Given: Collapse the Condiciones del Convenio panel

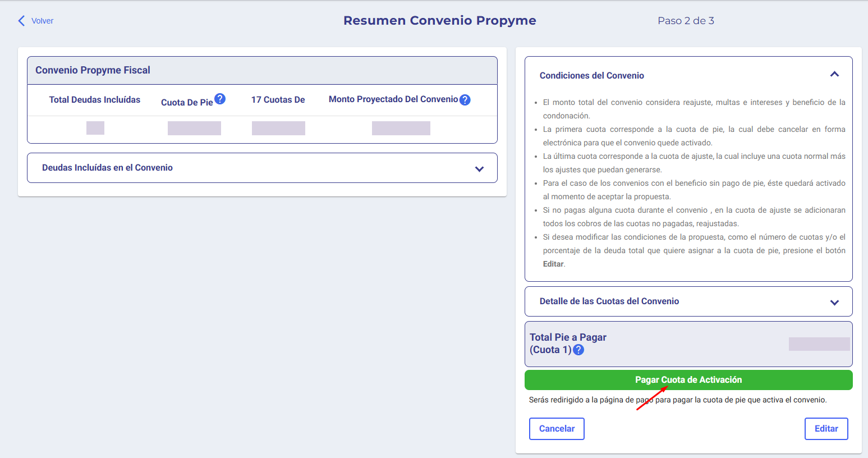Looking at the screenshot, I should coord(834,75).
